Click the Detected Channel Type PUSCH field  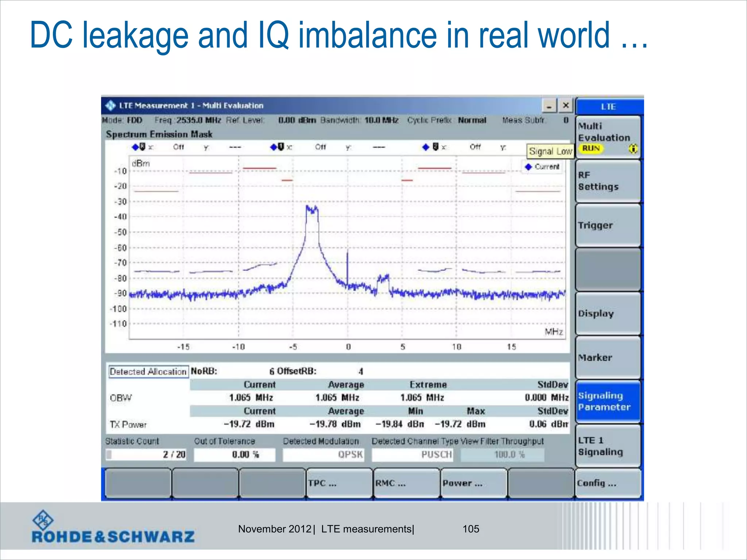tap(412, 455)
